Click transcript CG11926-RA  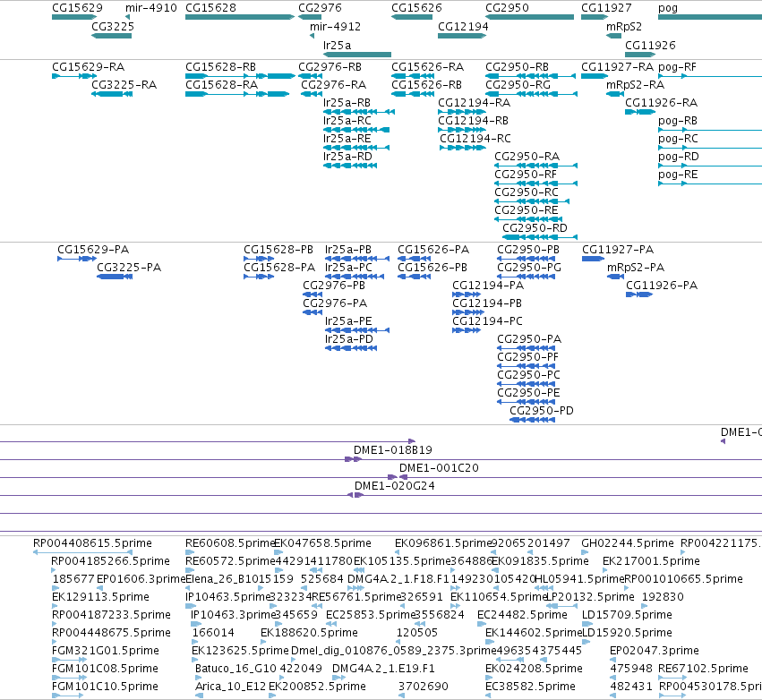(662, 103)
